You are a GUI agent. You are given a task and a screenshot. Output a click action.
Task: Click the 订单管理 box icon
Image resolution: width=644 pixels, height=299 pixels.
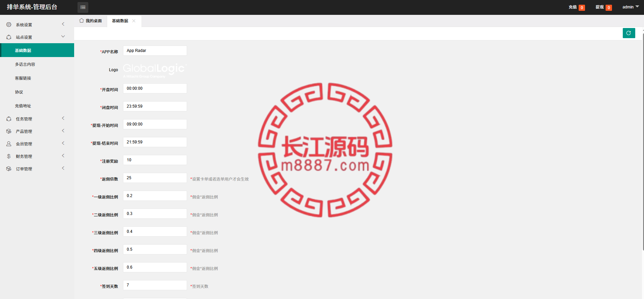pyautogui.click(x=9, y=169)
